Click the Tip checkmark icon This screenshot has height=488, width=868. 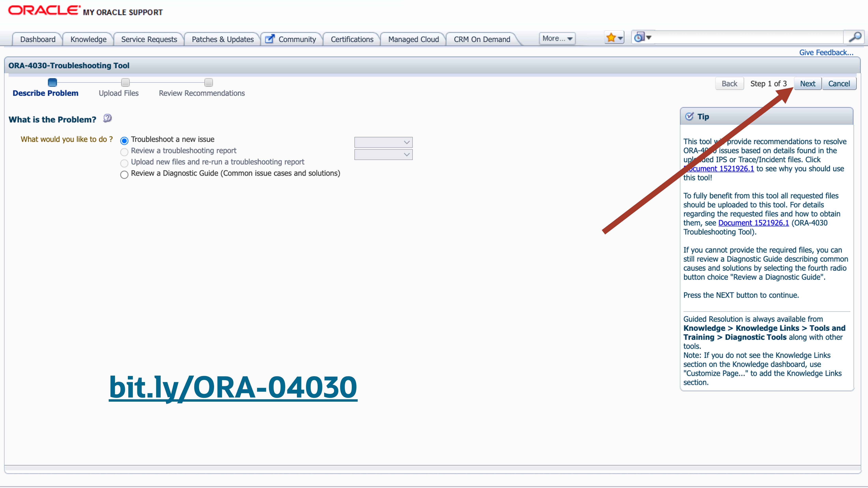tap(689, 116)
